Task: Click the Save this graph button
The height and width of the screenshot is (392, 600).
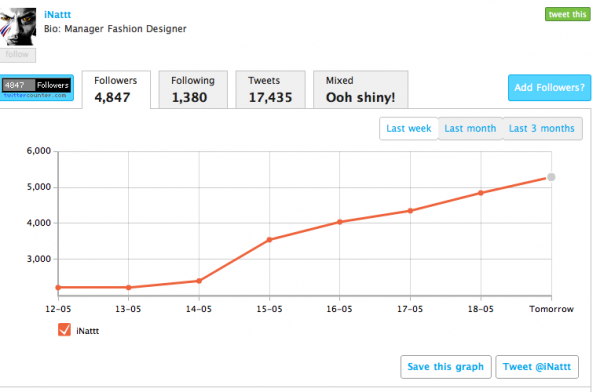Action: click(x=446, y=367)
